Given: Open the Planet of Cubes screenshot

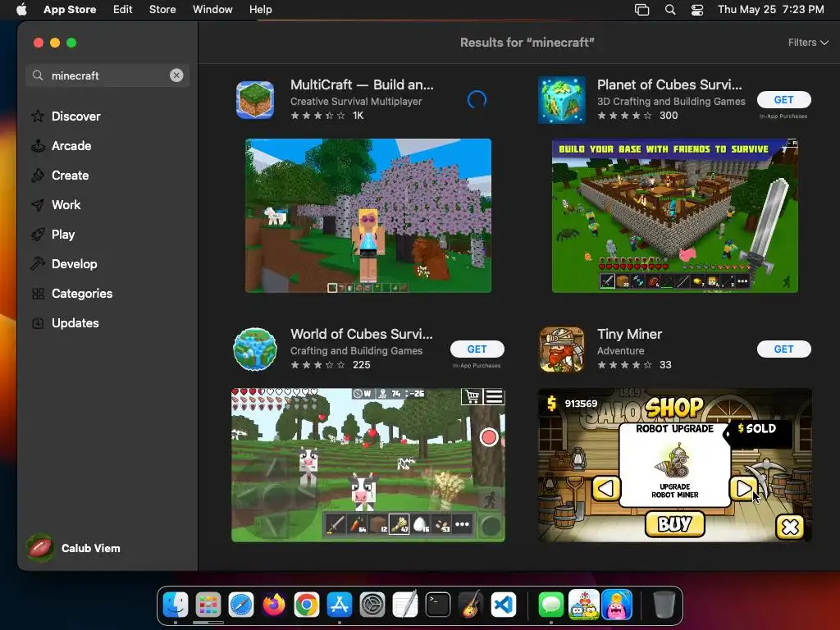Looking at the screenshot, I should point(675,216).
